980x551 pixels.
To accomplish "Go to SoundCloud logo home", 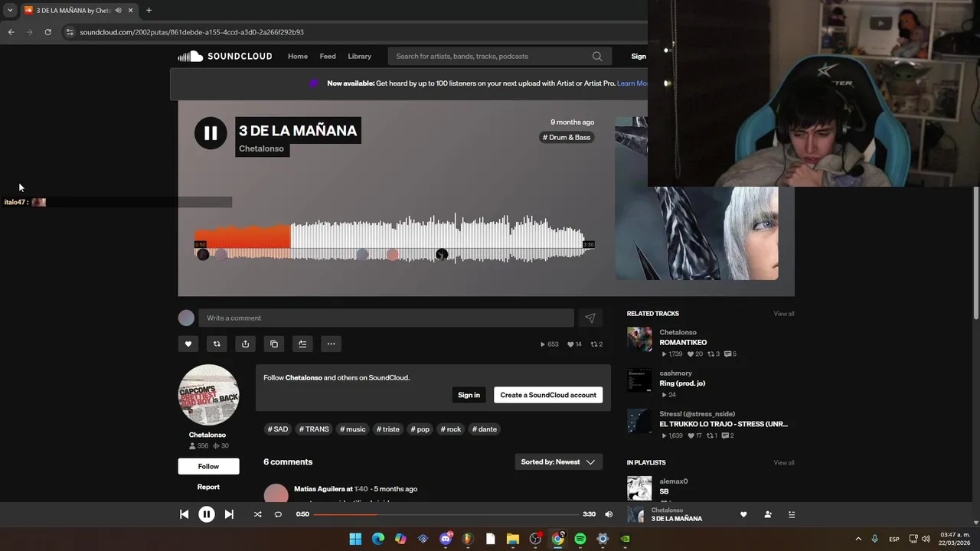I will [x=225, y=56].
